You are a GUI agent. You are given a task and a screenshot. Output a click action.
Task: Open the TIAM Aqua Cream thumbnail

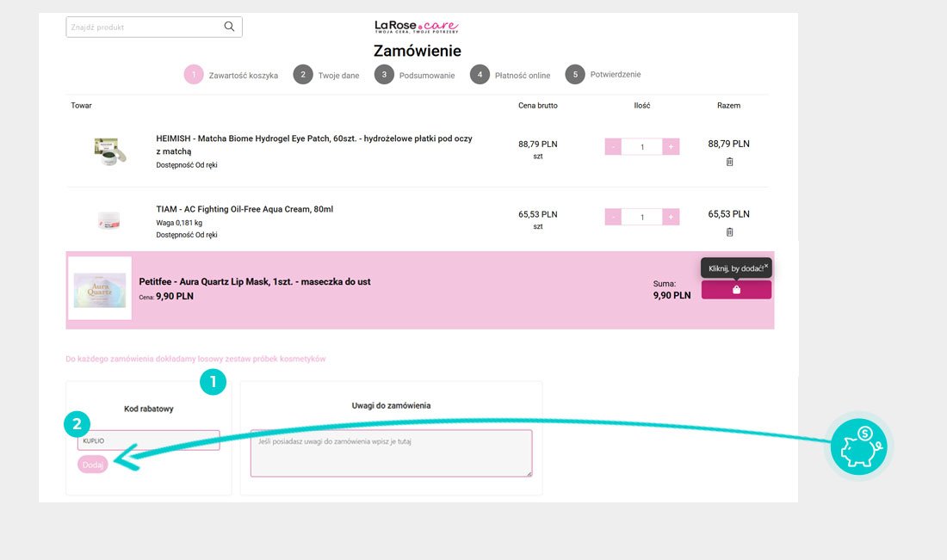coord(109,220)
